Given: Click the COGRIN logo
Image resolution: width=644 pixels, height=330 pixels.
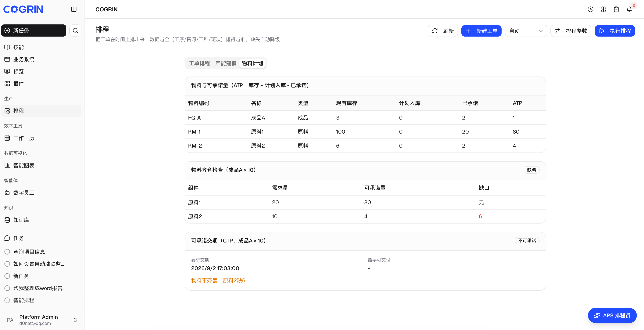Looking at the screenshot, I should [23, 9].
